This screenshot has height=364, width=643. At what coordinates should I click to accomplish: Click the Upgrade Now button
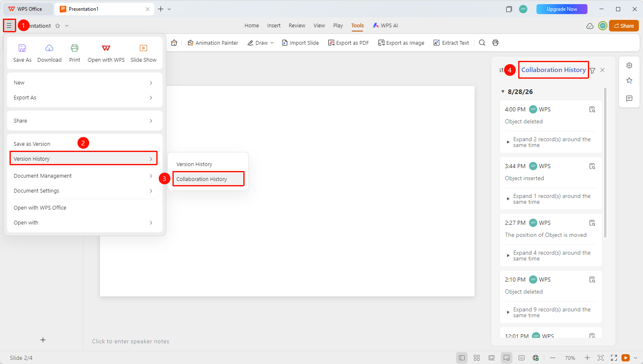coord(562,9)
